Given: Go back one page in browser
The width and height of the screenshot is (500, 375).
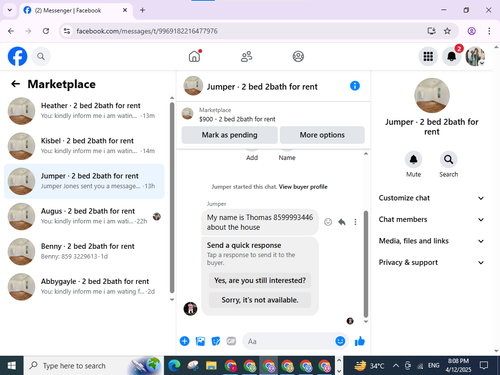Looking at the screenshot, I should click(x=11, y=31).
